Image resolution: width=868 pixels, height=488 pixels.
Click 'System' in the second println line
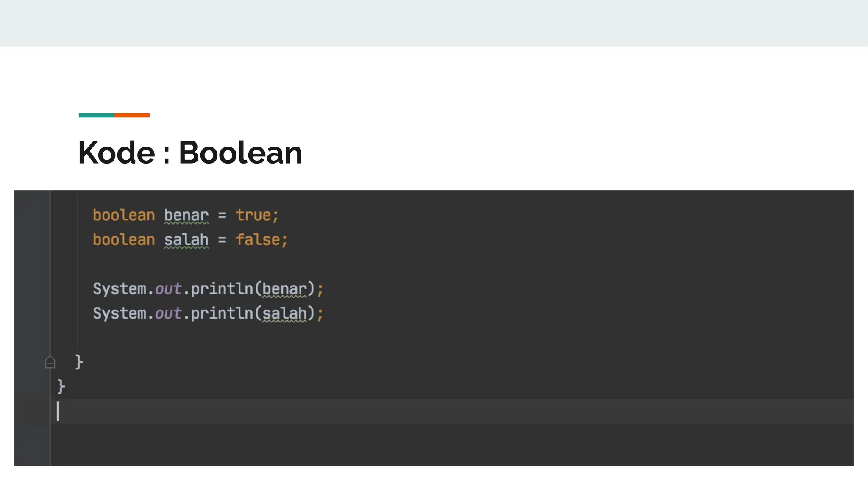120,313
